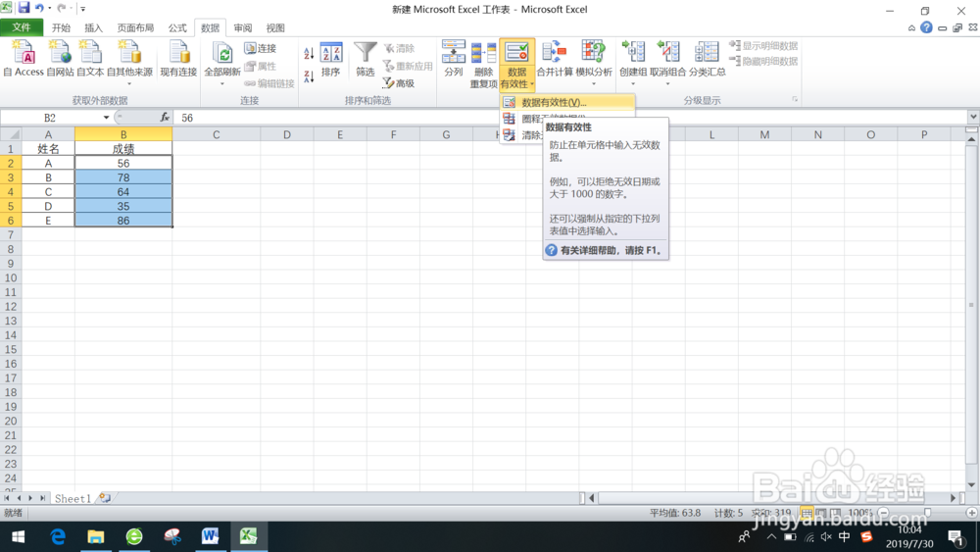Open Windows Start menu
The image size is (980, 552).
(x=18, y=536)
